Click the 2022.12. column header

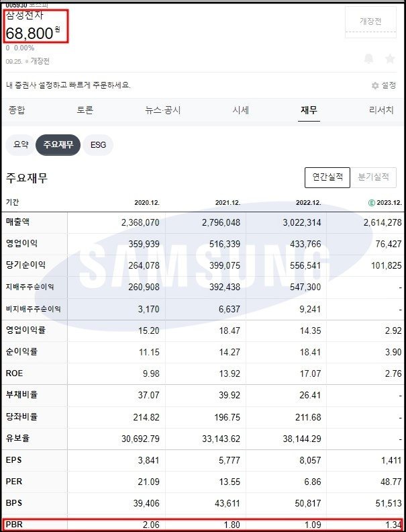coord(309,203)
